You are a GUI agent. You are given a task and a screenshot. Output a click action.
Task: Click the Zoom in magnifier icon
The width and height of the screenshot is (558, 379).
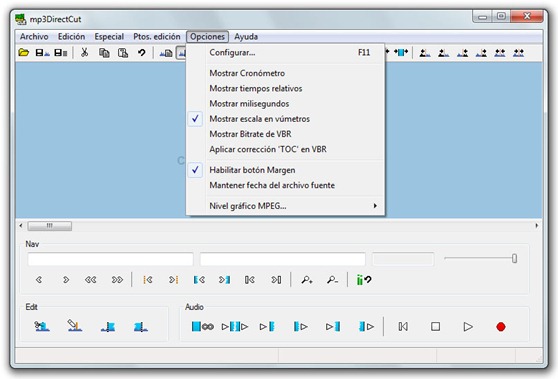point(307,280)
